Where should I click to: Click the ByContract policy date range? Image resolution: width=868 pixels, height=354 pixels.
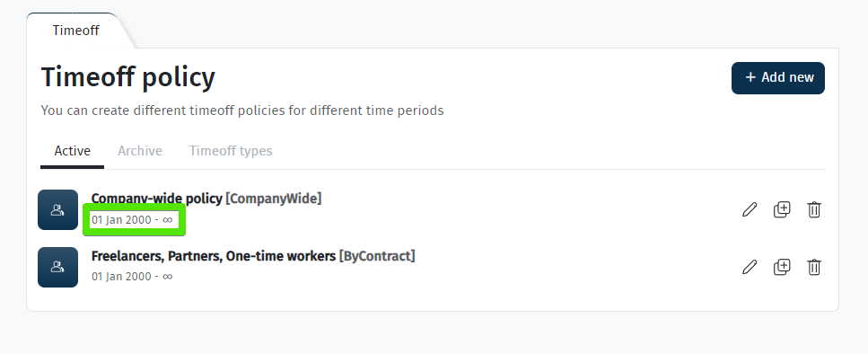132,276
